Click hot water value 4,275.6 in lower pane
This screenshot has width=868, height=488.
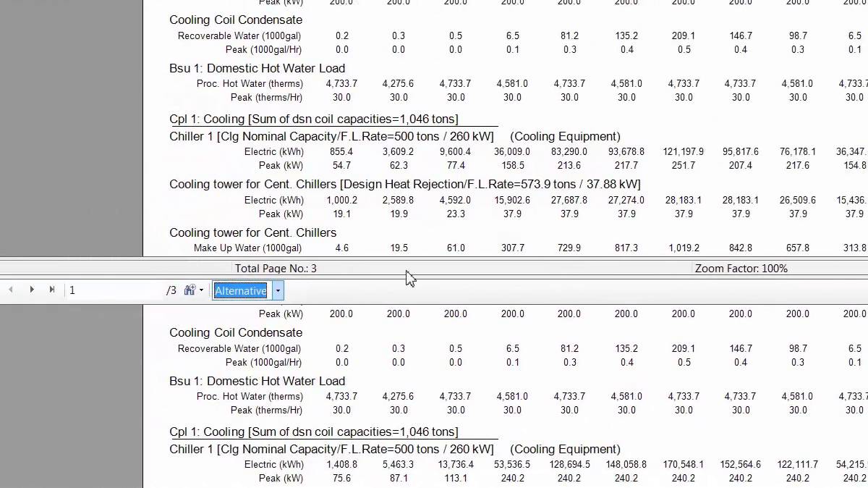[x=399, y=396]
